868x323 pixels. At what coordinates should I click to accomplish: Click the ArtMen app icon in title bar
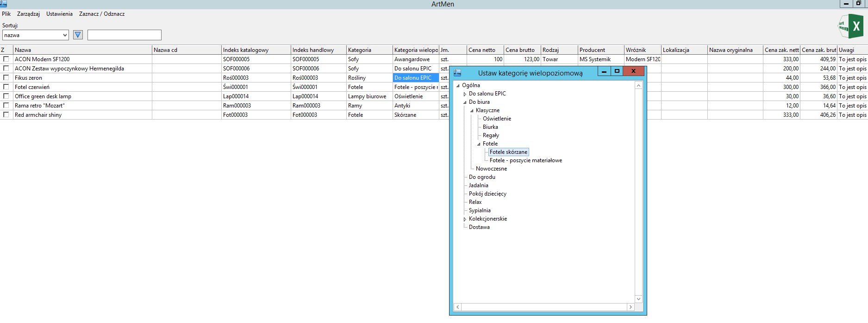3,3
